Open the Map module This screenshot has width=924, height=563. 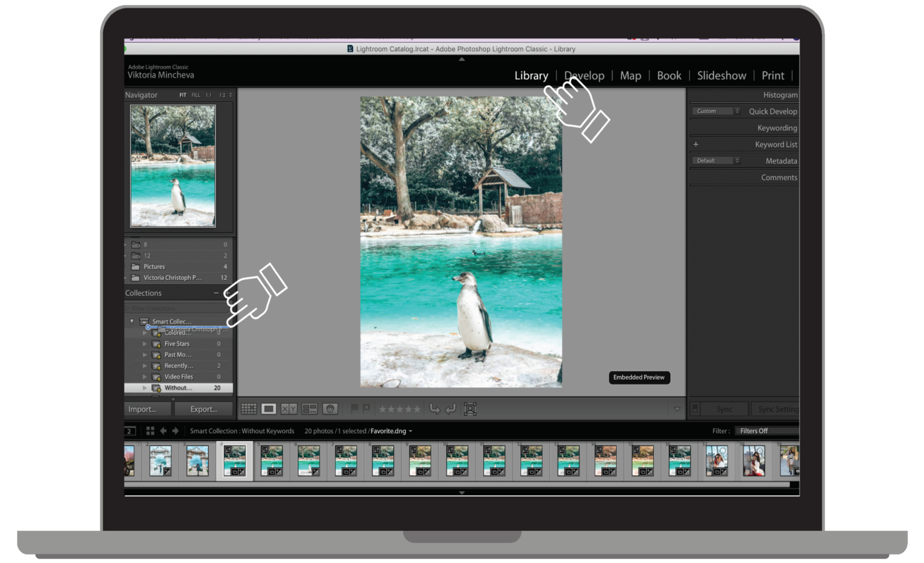(x=631, y=76)
